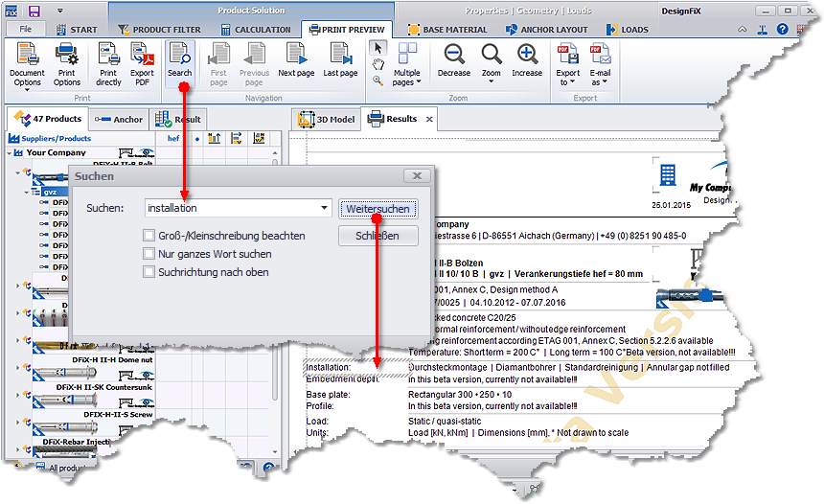The width and height of the screenshot is (824, 504).
Task: Switch to the CALCULATION ribbon tab
Action: (x=253, y=30)
